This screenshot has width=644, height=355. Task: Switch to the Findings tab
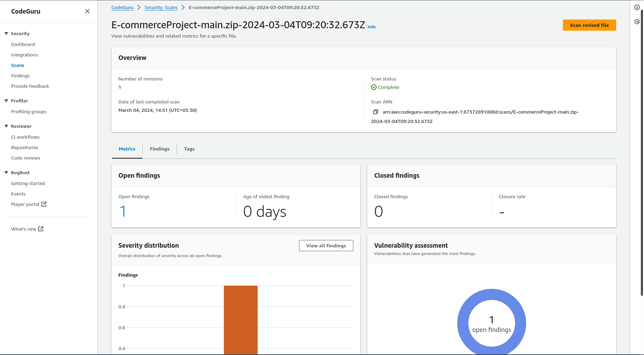pyautogui.click(x=159, y=149)
